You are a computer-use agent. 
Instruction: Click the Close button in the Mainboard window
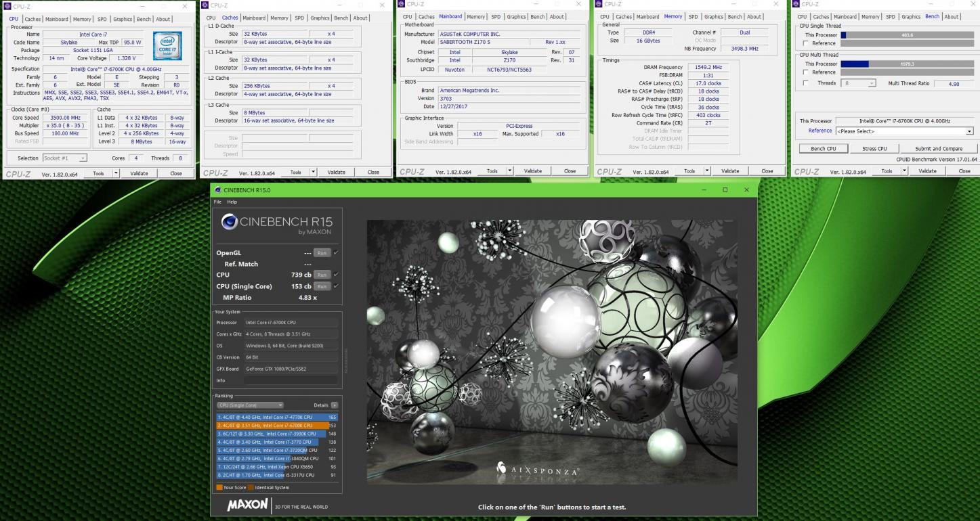[x=570, y=171]
